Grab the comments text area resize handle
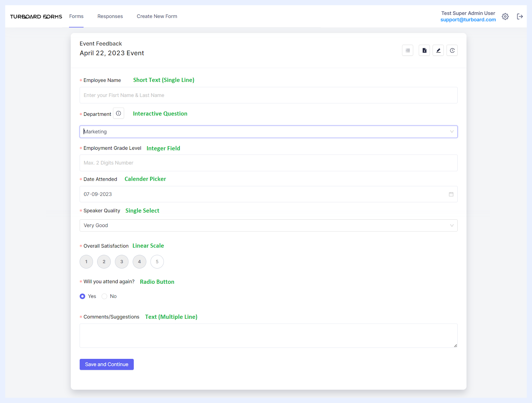532x403 pixels. [x=455, y=346]
